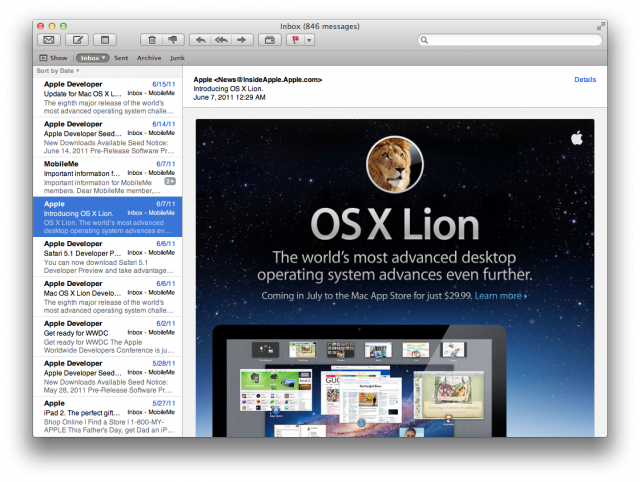Toggle full-screen with the corner arrows icon
This screenshot has width=640, height=482.
click(600, 27)
